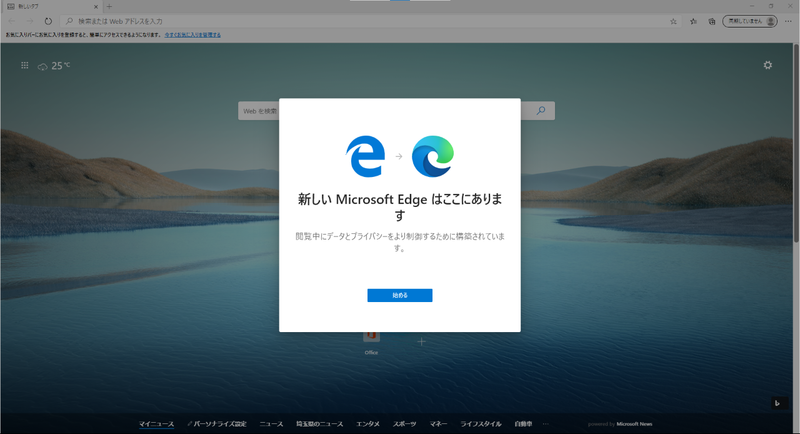Image resolution: width=800 pixels, height=434 pixels.
Task: Select the 埼玉県のニュース tab
Action: [319, 424]
